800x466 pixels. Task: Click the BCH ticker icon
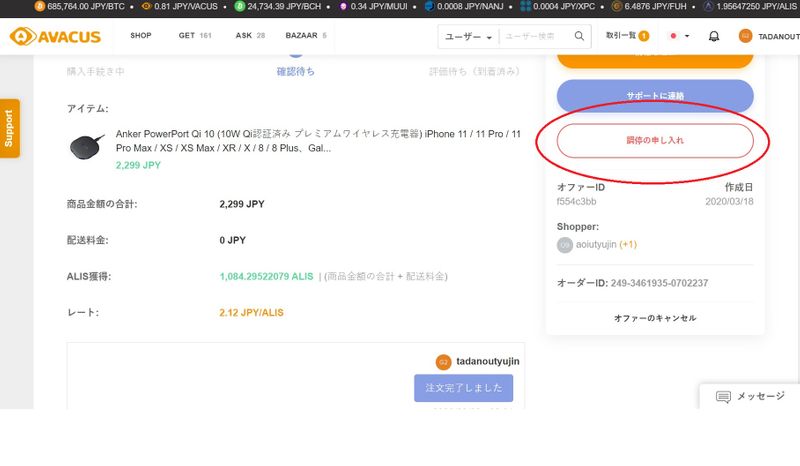click(240, 6)
